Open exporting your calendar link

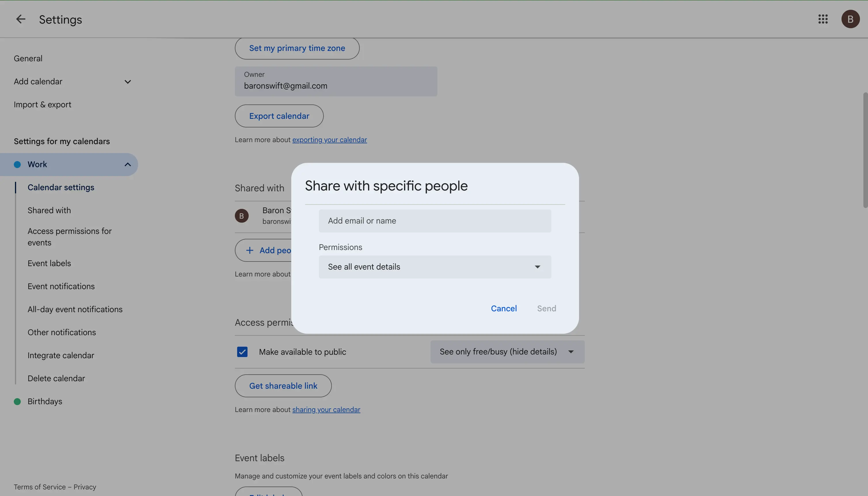click(x=330, y=140)
